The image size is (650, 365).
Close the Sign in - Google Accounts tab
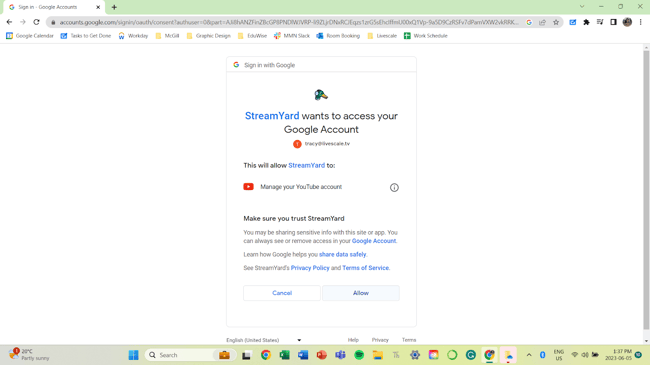click(98, 7)
